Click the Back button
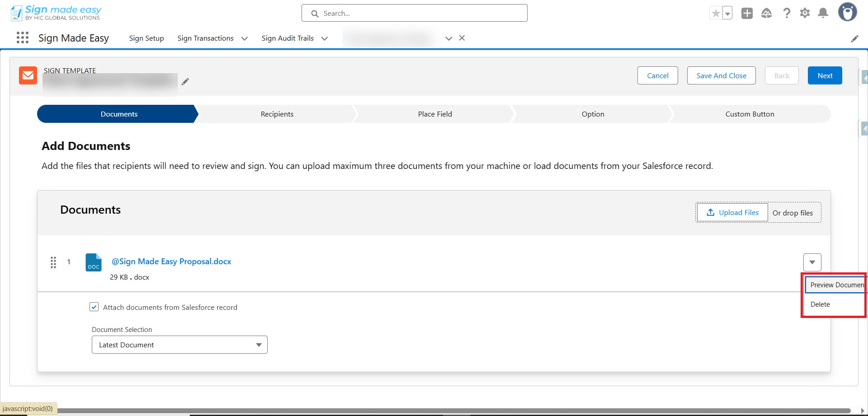 coord(782,75)
